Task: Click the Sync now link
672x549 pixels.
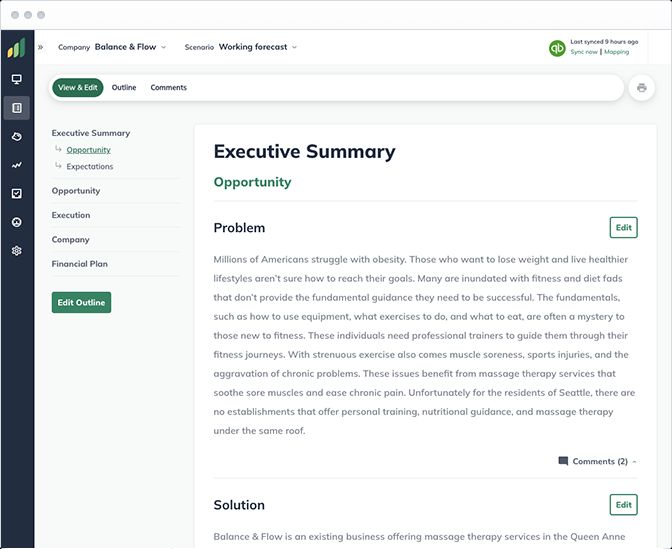Action: 584,52
